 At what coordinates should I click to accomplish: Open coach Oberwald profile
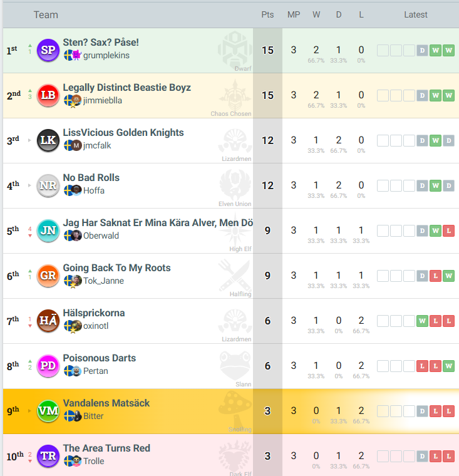click(101, 235)
